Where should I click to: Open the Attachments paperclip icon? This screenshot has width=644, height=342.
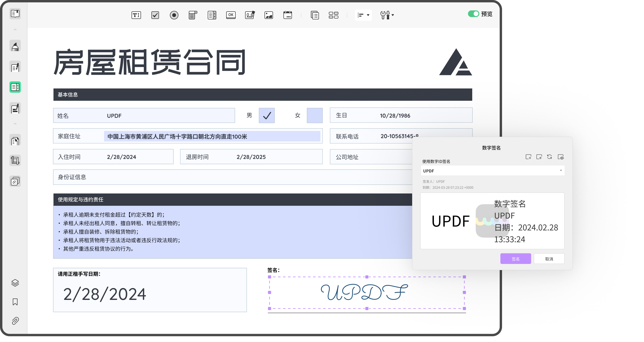[x=15, y=321]
